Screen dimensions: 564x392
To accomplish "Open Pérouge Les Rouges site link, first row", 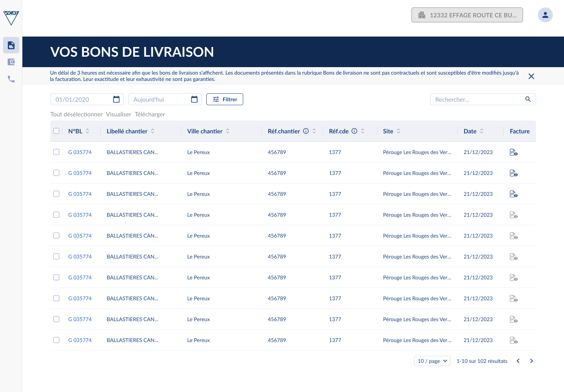I will 417,152.
